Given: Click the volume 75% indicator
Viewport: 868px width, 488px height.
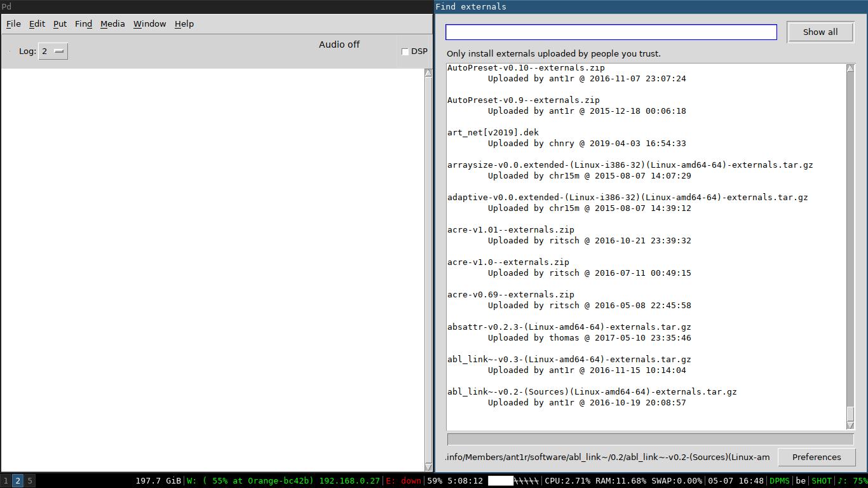Looking at the screenshot, I should (x=852, y=481).
